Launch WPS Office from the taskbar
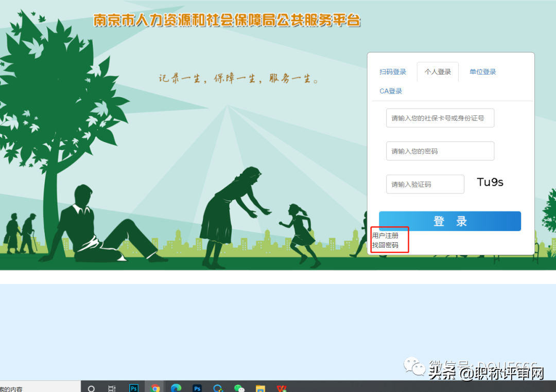 pos(281,388)
